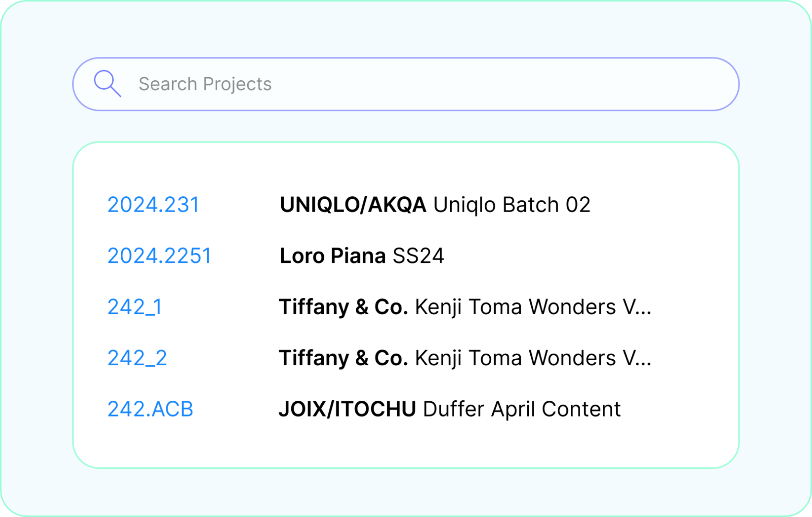The height and width of the screenshot is (517, 812).
Task: Click the Duffer April Content project title
Action: tap(521, 409)
